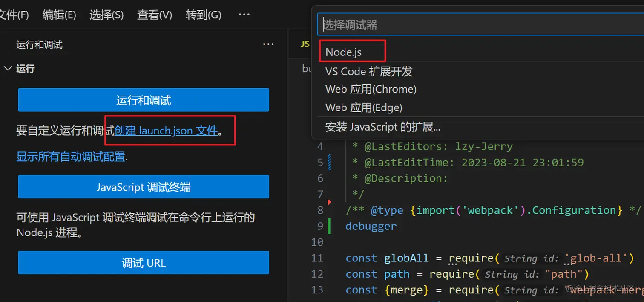Click the @LastEditTime comment line
644x302 pixels.
point(468,163)
